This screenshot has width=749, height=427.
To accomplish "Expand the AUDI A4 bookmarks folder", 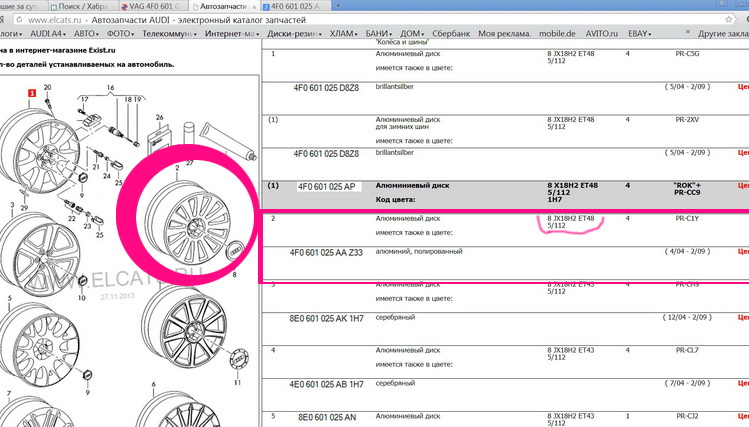I will tap(48, 33).
